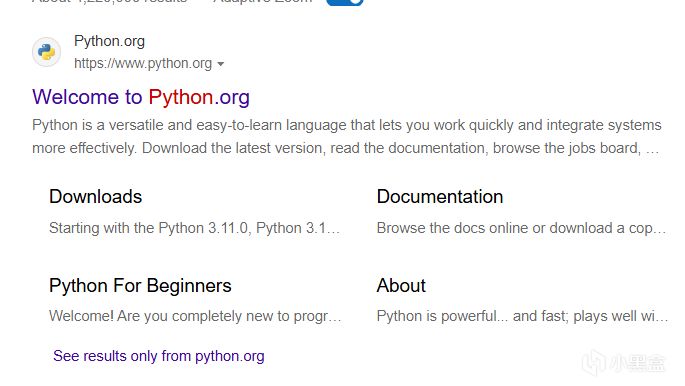This screenshot has width=685, height=386.
Task: Click the hexagon watermark logo icon
Action: (595, 362)
